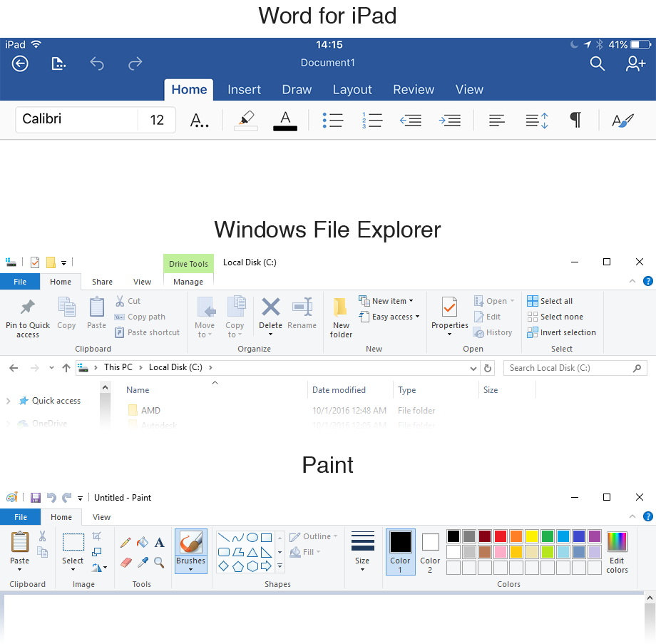The image size is (656, 644).
Task: Switch to Review tab in Word
Action: pos(414,90)
